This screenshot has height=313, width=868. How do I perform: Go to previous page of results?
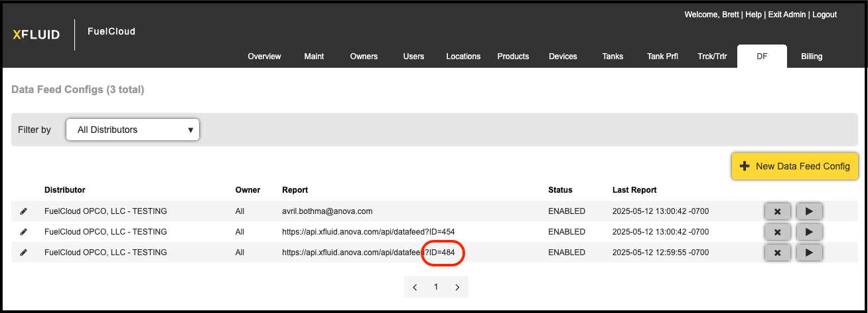[x=415, y=287]
